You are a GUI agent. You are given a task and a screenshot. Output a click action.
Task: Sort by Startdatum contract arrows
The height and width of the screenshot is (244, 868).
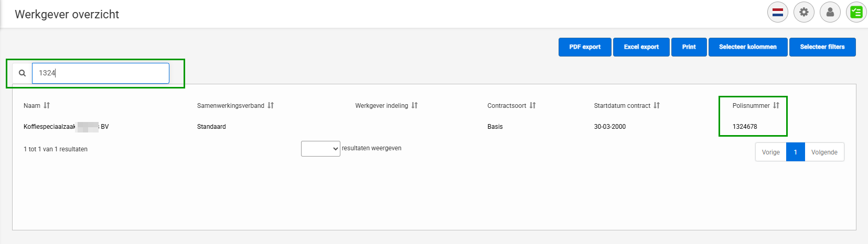pos(657,105)
